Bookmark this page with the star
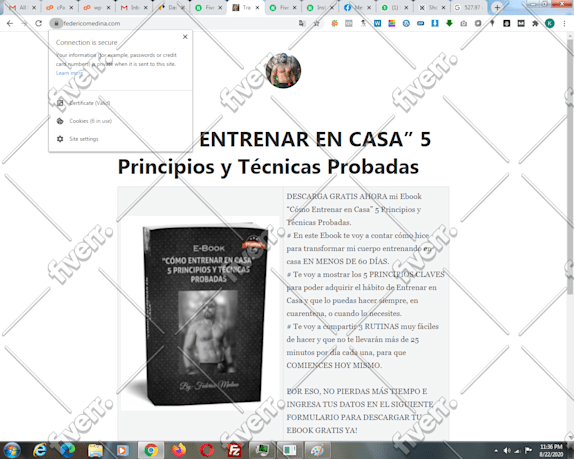574x459 pixels. [x=317, y=23]
